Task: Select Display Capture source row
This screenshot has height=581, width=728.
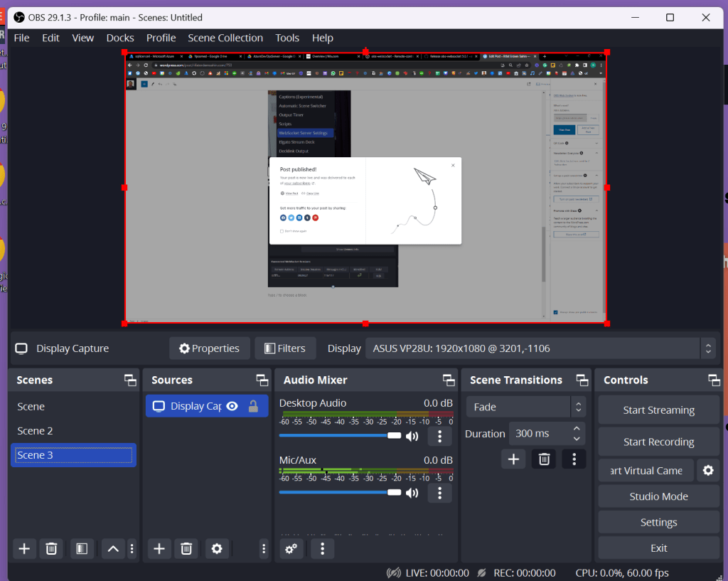Action: point(207,406)
